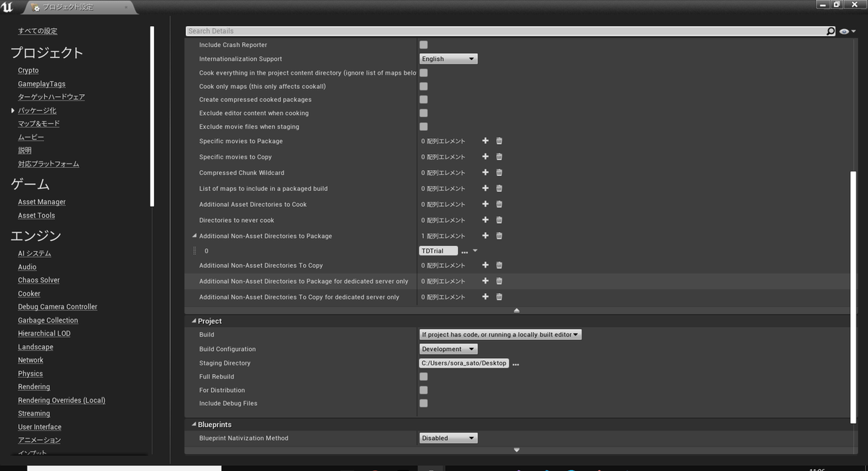Enable the For Distribution checkbox

pyautogui.click(x=424, y=390)
